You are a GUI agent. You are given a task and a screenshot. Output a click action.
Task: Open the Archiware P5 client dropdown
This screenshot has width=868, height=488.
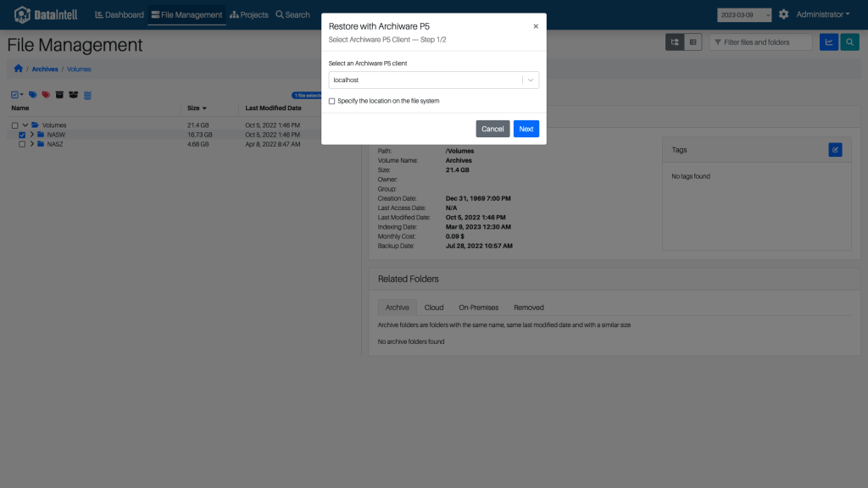click(x=433, y=80)
